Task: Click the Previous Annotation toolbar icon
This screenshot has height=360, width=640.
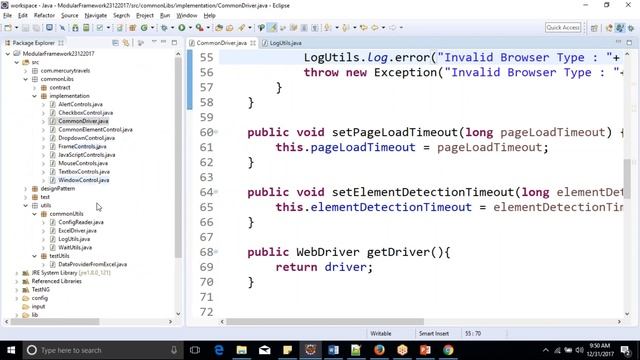Action: [x=346, y=28]
